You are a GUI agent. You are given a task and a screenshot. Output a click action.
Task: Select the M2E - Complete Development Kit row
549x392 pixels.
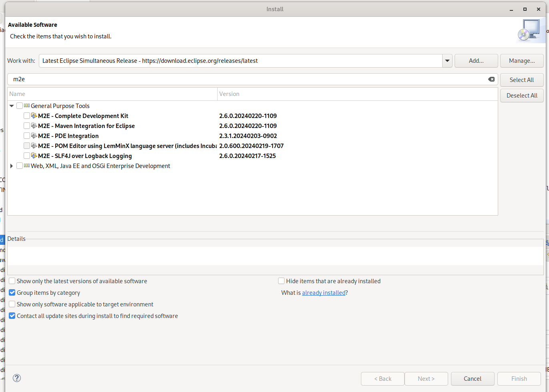[252, 116]
